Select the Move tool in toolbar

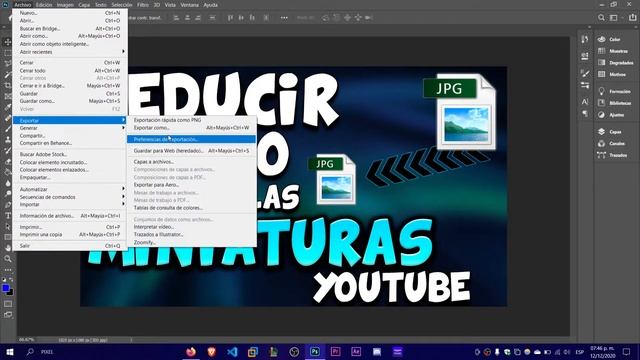point(8,42)
